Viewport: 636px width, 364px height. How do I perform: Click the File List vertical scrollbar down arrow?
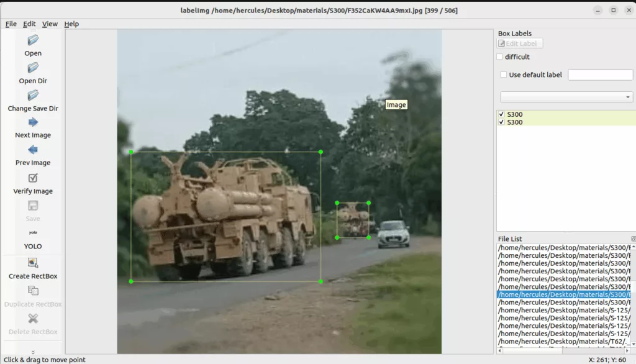634,344
